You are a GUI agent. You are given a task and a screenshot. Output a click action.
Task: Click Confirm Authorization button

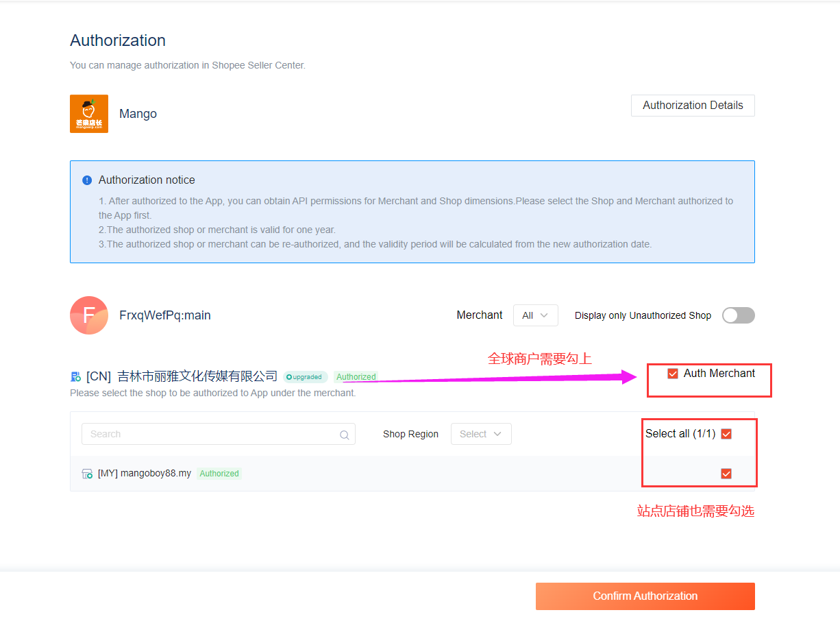click(x=645, y=596)
